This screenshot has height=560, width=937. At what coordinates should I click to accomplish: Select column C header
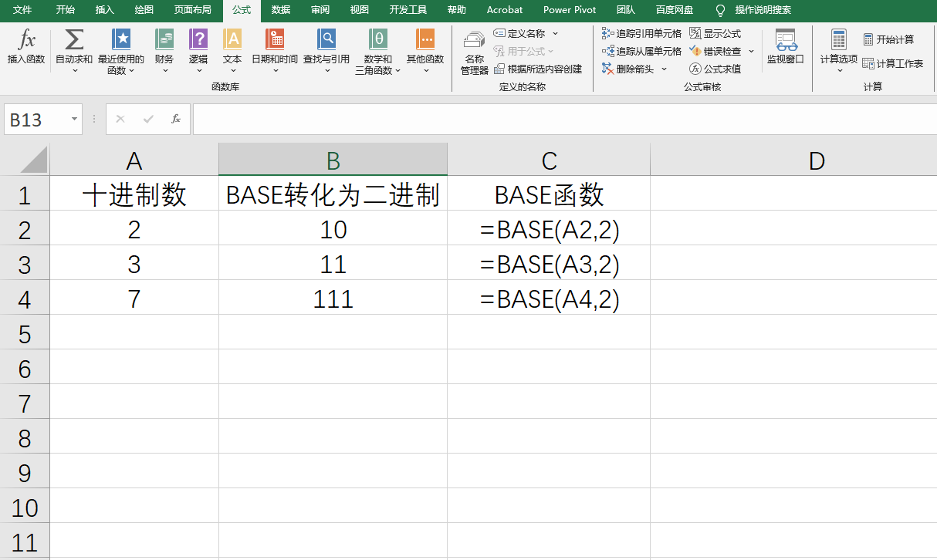point(549,160)
